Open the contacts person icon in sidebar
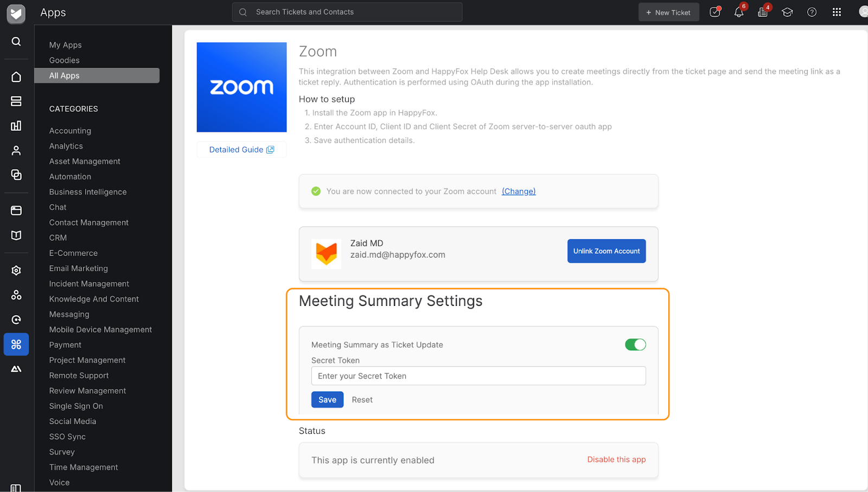868x492 pixels. (16, 150)
